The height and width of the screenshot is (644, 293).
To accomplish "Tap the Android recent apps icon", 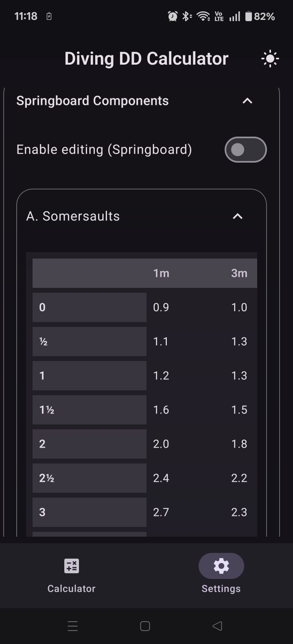I will click(73, 626).
